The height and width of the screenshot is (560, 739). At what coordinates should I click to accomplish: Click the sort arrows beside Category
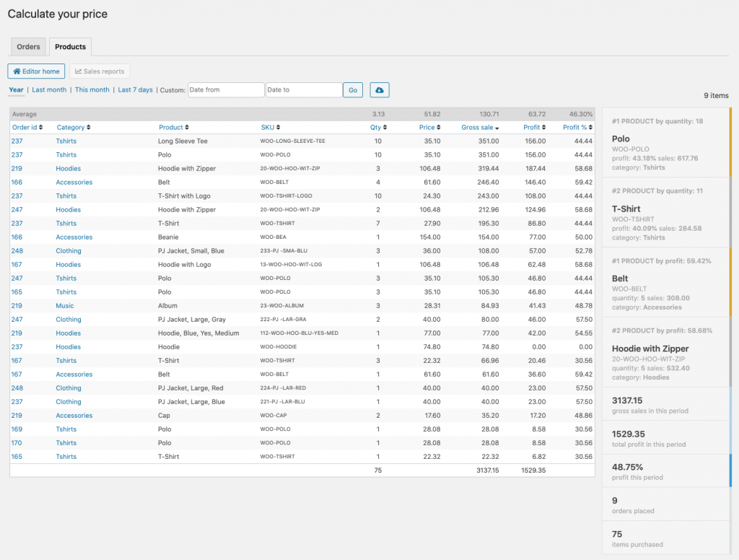click(x=89, y=127)
